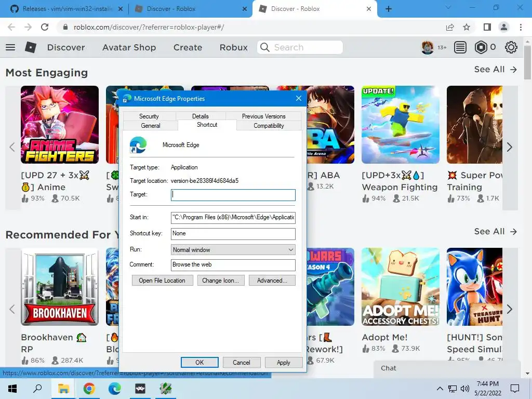
Task: Open the Windows notification center
Action: [x=515, y=389]
